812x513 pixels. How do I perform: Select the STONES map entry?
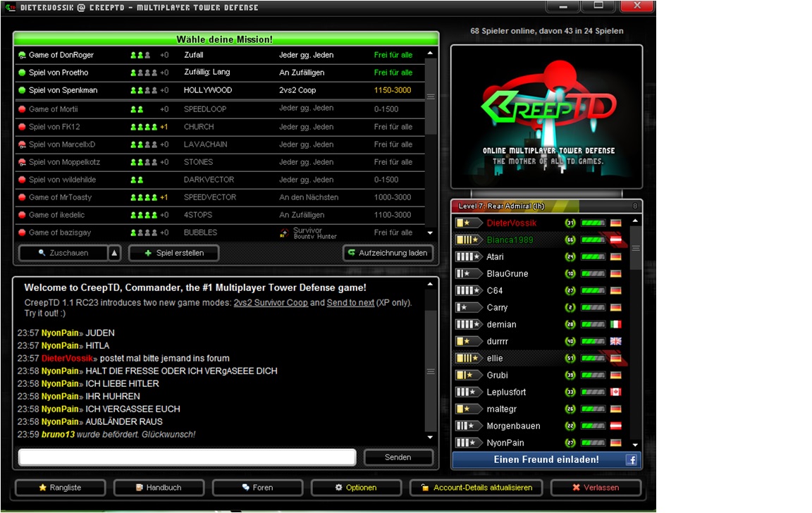pos(198,162)
